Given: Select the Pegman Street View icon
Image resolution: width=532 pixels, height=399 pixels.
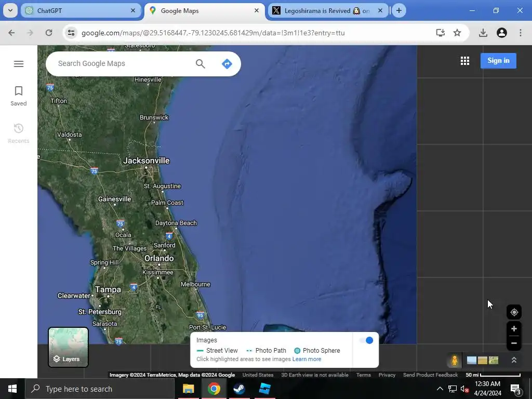Looking at the screenshot, I should pos(455,360).
